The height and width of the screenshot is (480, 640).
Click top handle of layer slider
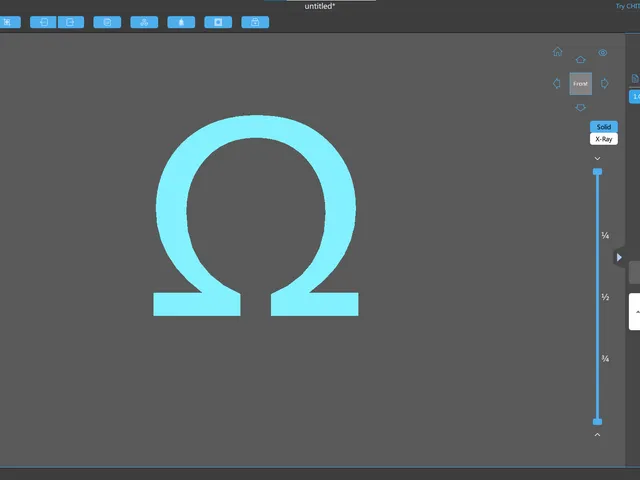pos(597,171)
